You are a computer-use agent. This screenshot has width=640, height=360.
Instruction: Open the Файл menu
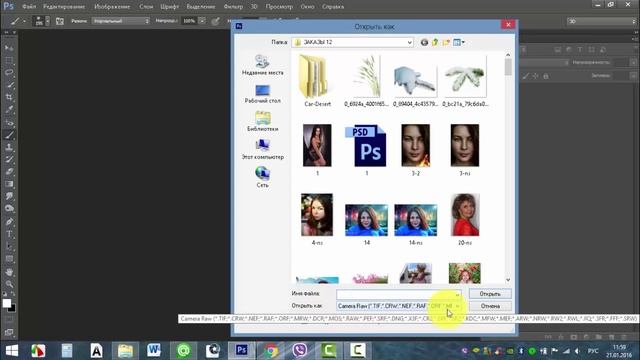[x=29, y=7]
